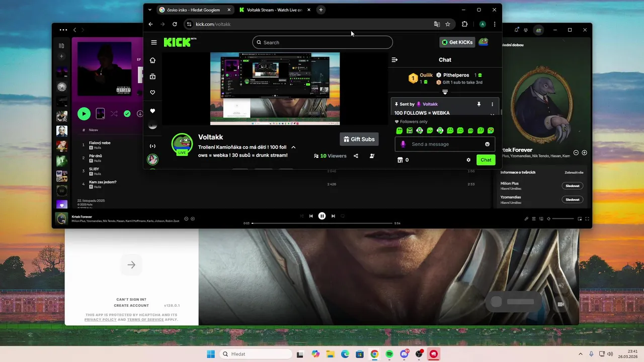The width and height of the screenshot is (644, 362).
Task: Open chat settings gear in Kick
Action: (468, 160)
